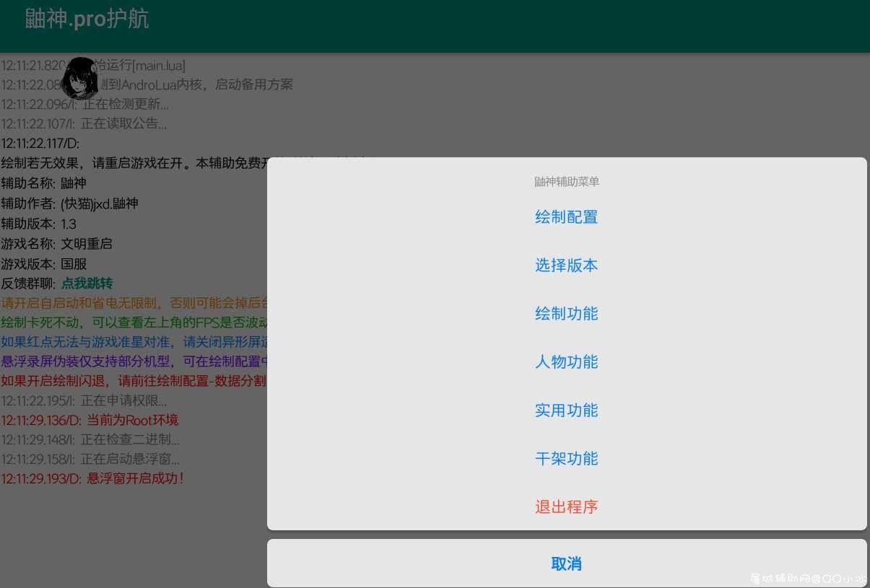Screen dimensions: 870x588
Task: Click the 正在申请权限 log line
Action: 84,400
